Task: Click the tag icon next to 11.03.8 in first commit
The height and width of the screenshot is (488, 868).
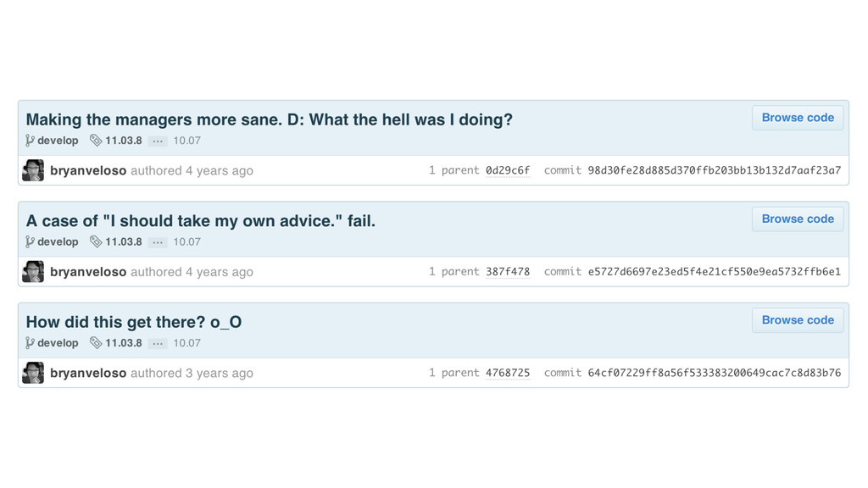Action: [x=96, y=141]
